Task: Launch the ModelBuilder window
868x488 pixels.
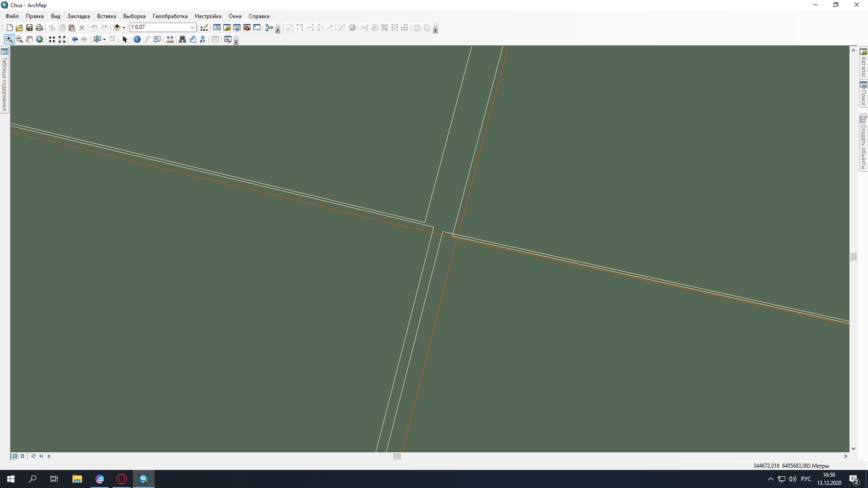Action: pyautogui.click(x=269, y=28)
